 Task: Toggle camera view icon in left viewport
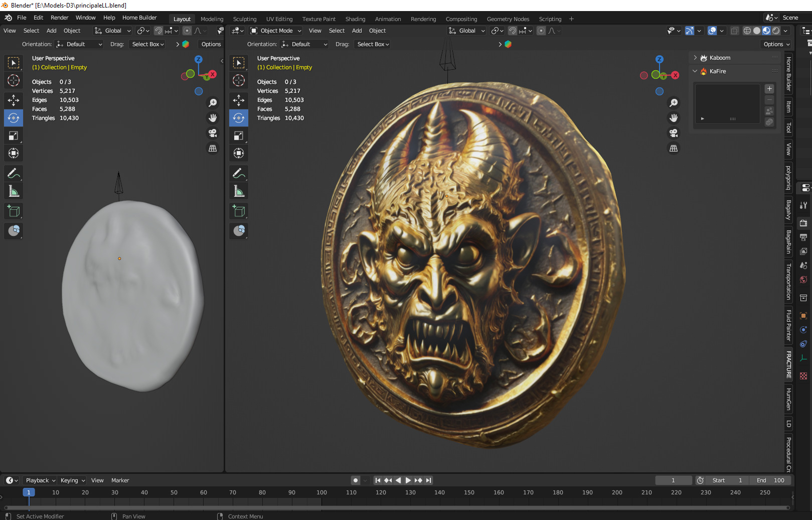click(213, 133)
